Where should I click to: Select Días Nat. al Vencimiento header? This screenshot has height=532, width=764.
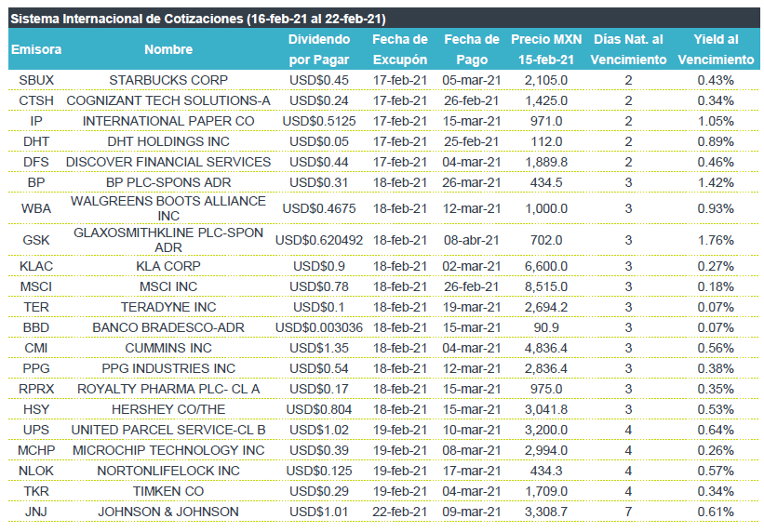[628, 49]
